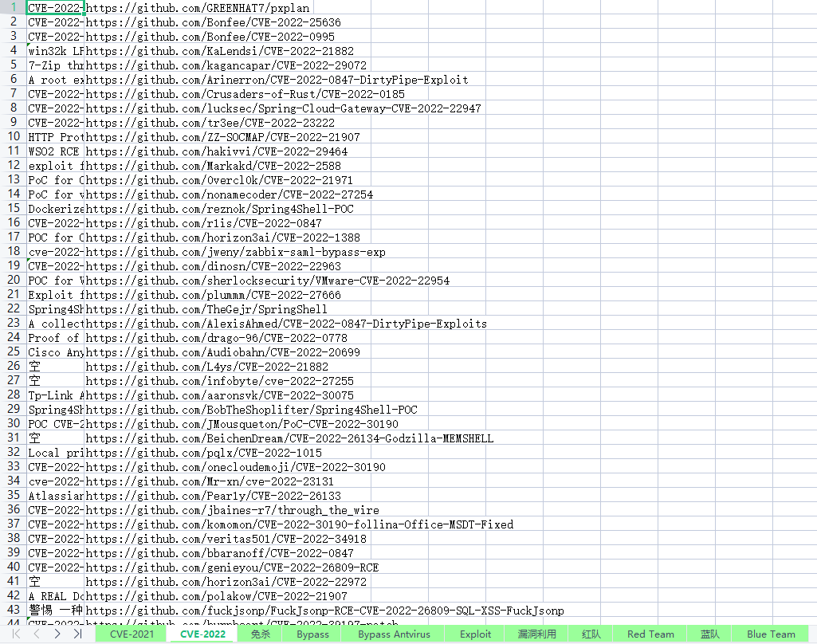Switch to Blue Team sheet tab
Image resolution: width=817 pixels, height=644 pixels.
[771, 634]
